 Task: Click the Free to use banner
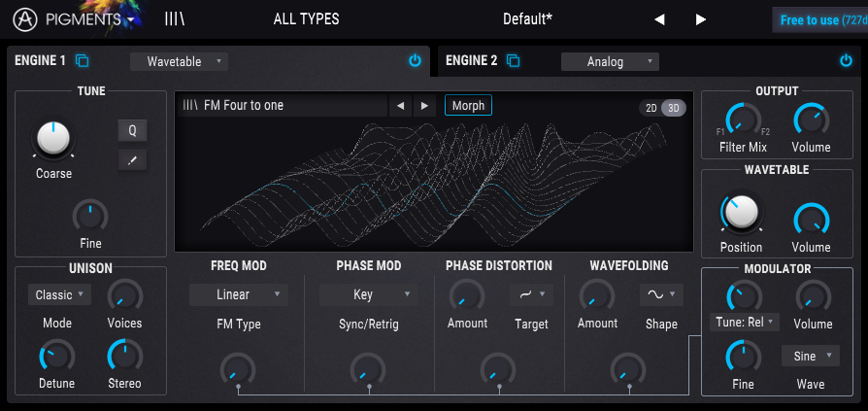(x=820, y=20)
